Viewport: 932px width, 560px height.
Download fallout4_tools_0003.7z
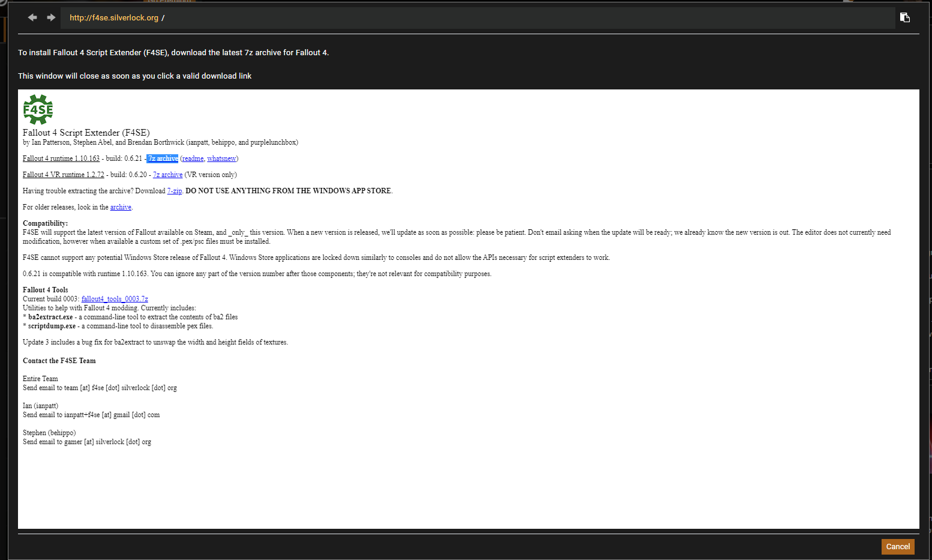pyautogui.click(x=115, y=299)
